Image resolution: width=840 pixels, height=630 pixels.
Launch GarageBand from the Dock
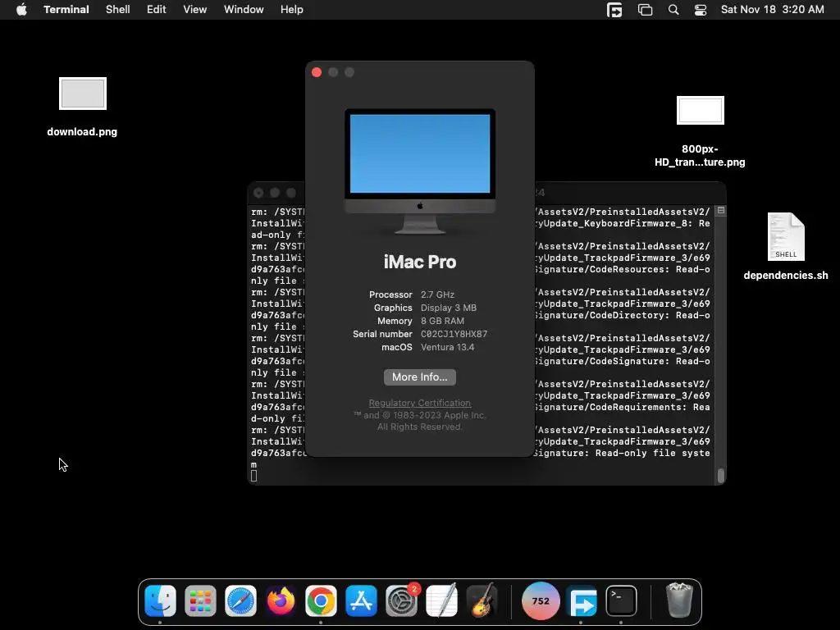click(482, 601)
